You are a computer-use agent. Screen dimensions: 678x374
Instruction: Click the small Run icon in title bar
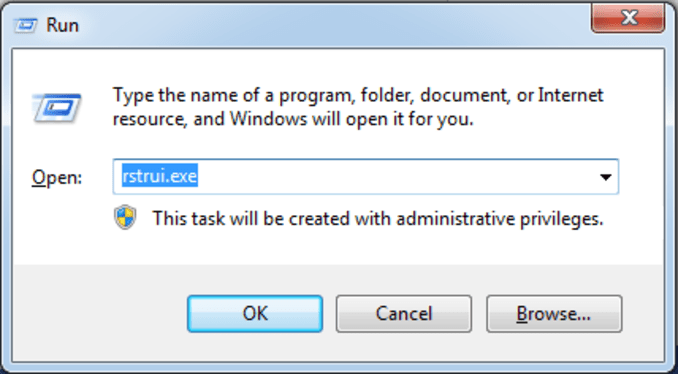pos(27,25)
